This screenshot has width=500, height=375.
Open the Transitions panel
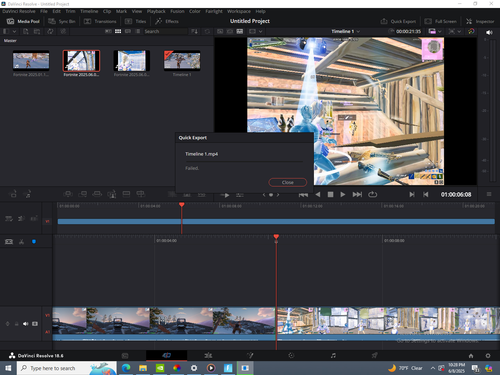click(100, 21)
